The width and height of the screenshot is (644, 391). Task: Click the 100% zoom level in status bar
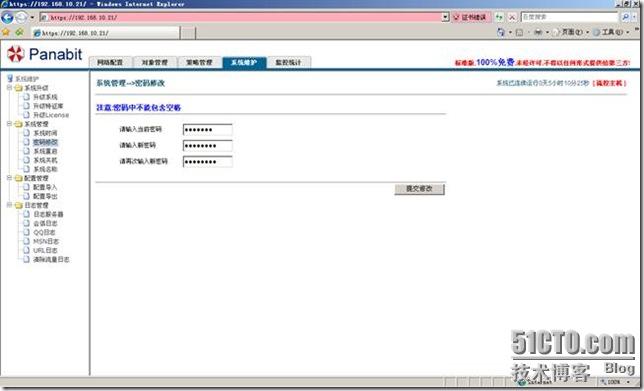(x=614, y=382)
